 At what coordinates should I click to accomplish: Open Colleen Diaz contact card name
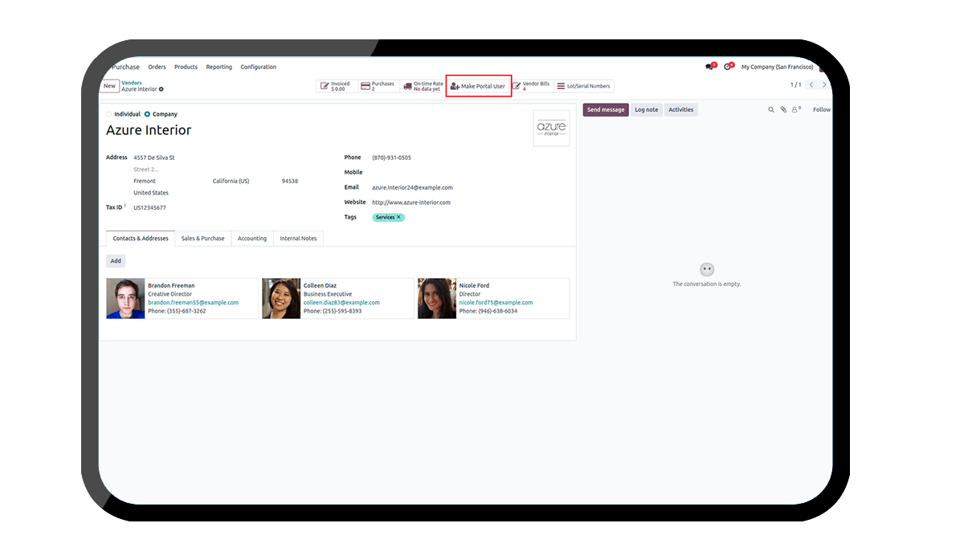[320, 286]
